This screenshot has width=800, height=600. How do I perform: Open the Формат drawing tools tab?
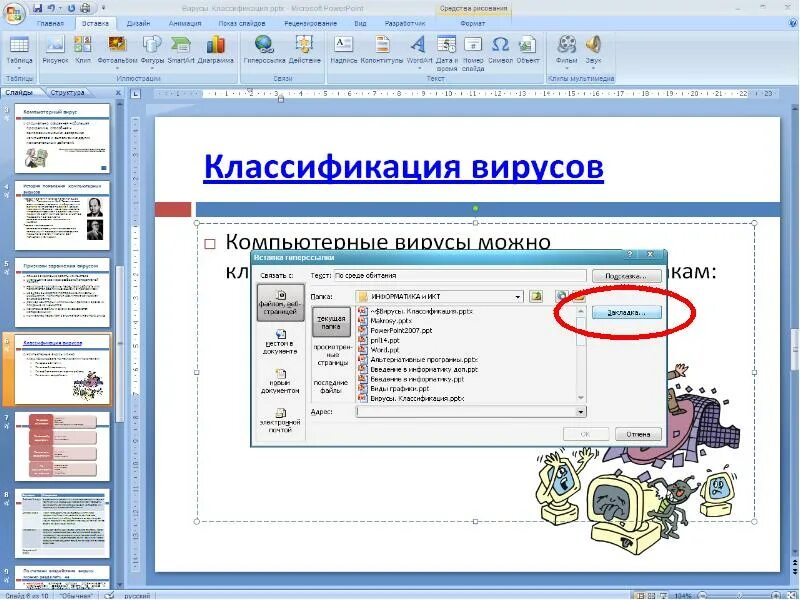coord(472,23)
